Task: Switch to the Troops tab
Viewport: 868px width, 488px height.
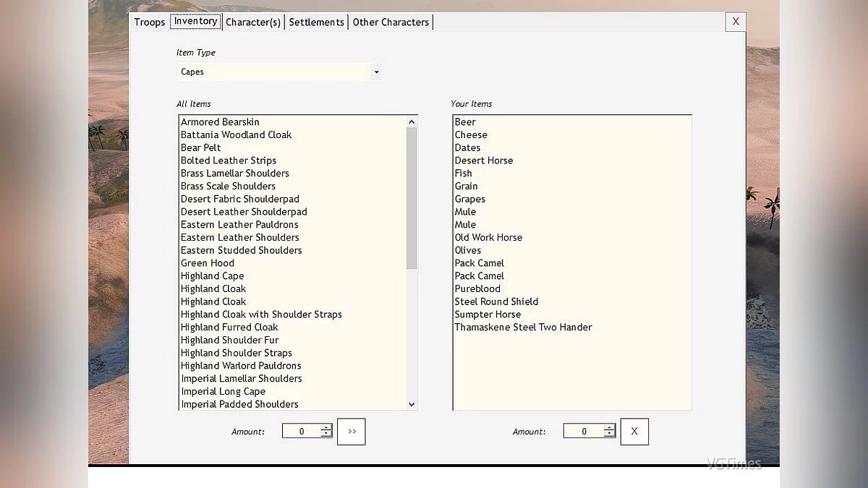Action: [150, 22]
